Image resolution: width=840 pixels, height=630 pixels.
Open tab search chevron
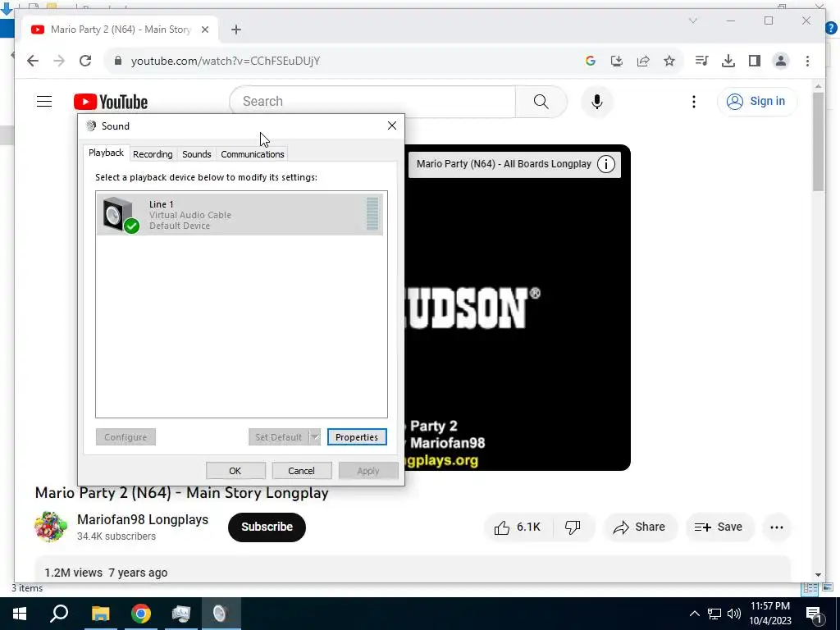[x=692, y=21]
